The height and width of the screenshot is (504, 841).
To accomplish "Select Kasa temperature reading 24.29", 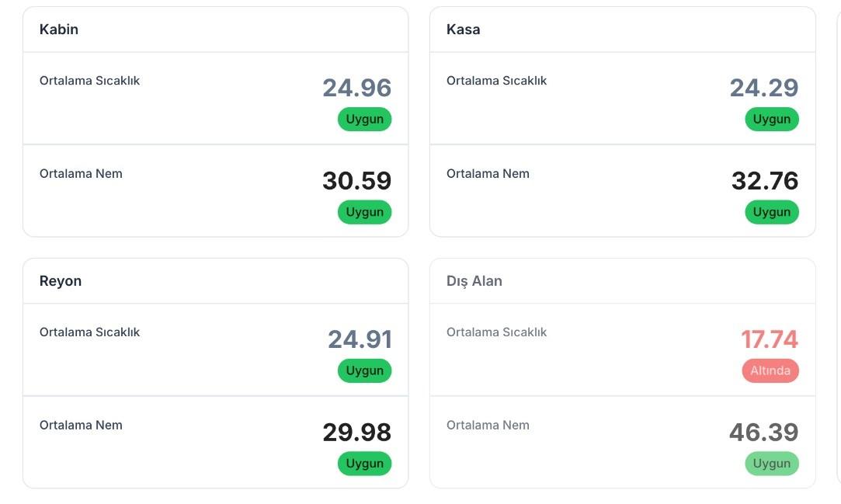I will click(x=764, y=88).
